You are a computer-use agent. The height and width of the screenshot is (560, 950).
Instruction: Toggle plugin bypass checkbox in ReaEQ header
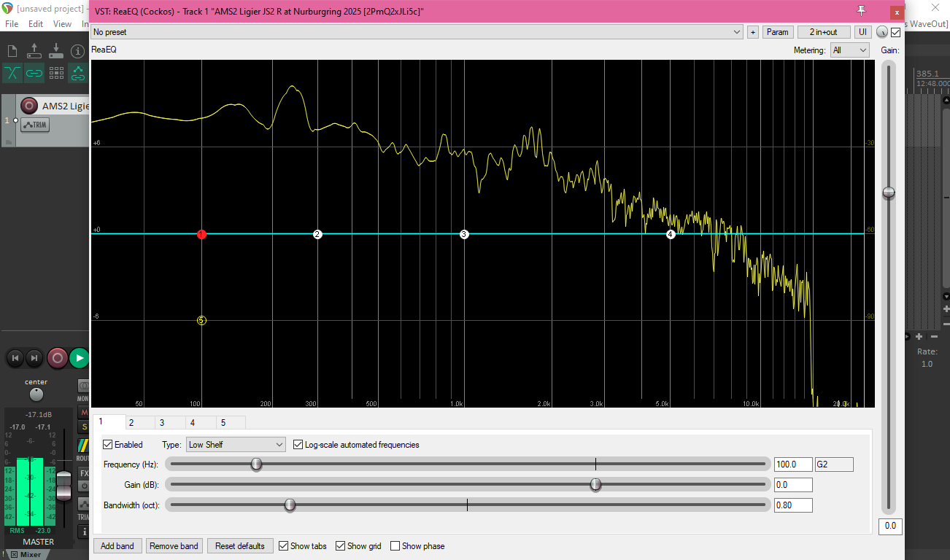[x=896, y=32]
